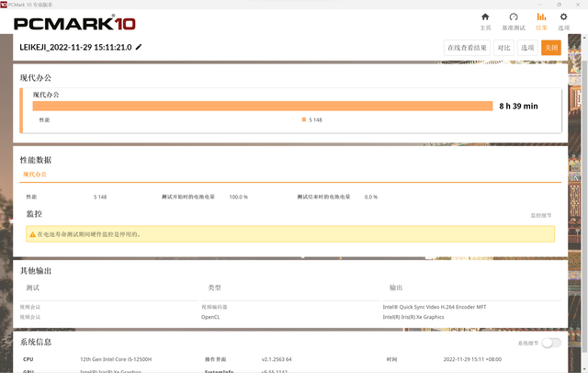Click the pencil icon to rename result
The image size is (588, 373).
pos(139,47)
